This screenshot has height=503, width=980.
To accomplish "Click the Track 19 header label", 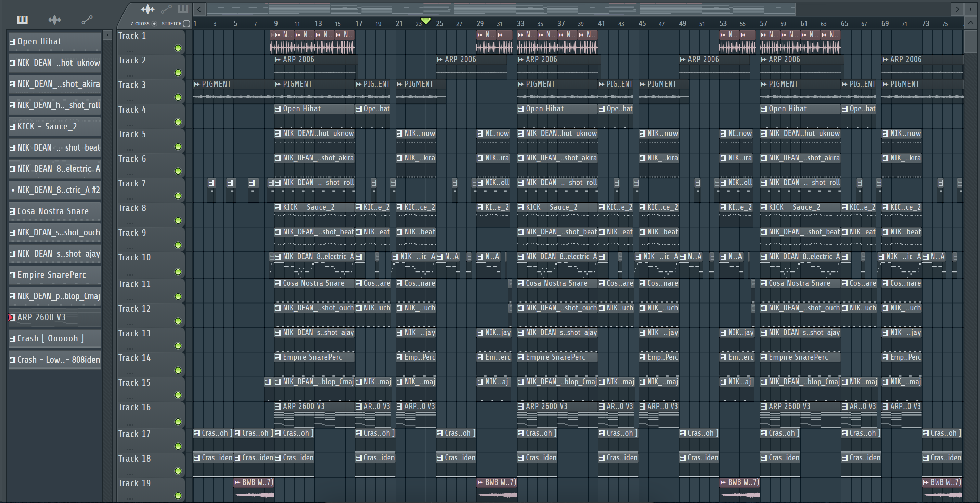I will [x=134, y=483].
